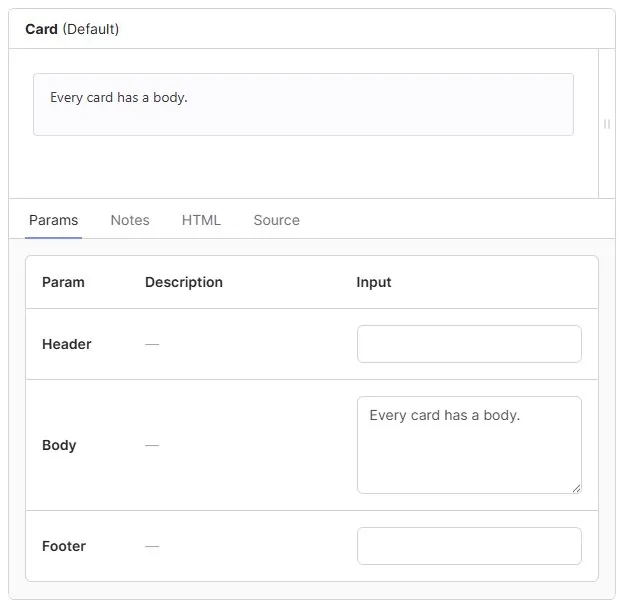Select the Footer param label
This screenshot has width=624, height=608.
[x=64, y=546]
